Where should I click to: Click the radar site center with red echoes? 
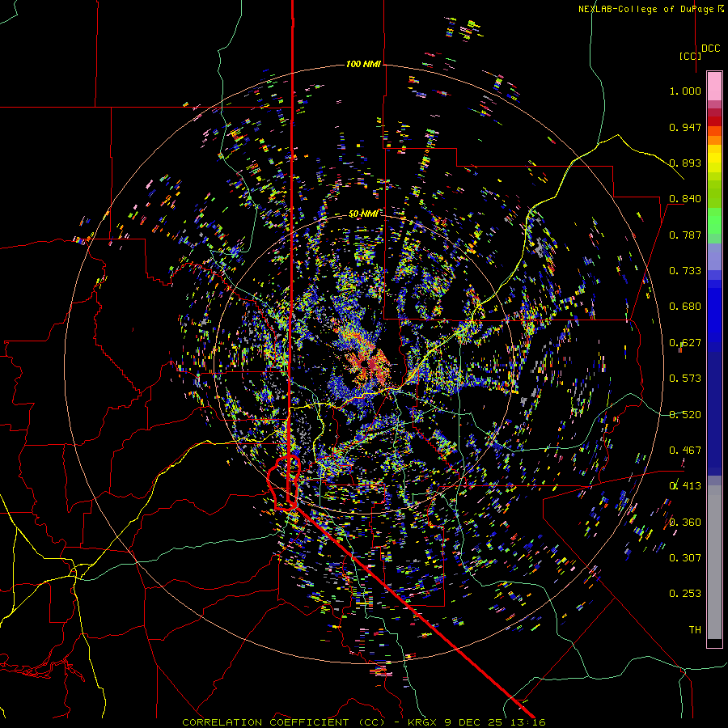(x=366, y=363)
